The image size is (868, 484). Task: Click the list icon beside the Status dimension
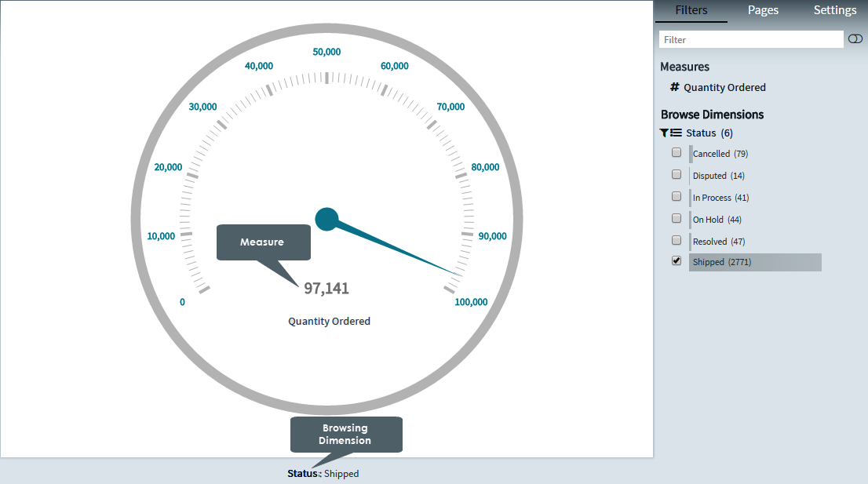[677, 133]
